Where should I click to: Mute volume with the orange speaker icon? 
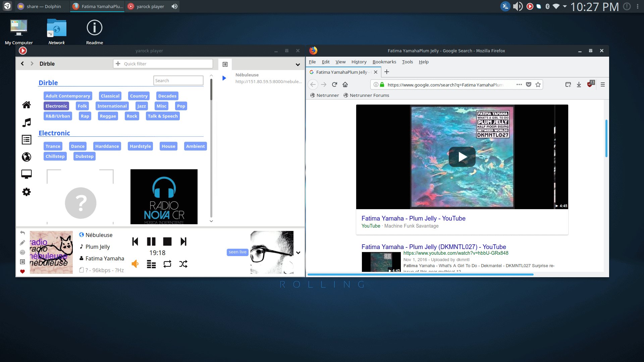(x=135, y=264)
